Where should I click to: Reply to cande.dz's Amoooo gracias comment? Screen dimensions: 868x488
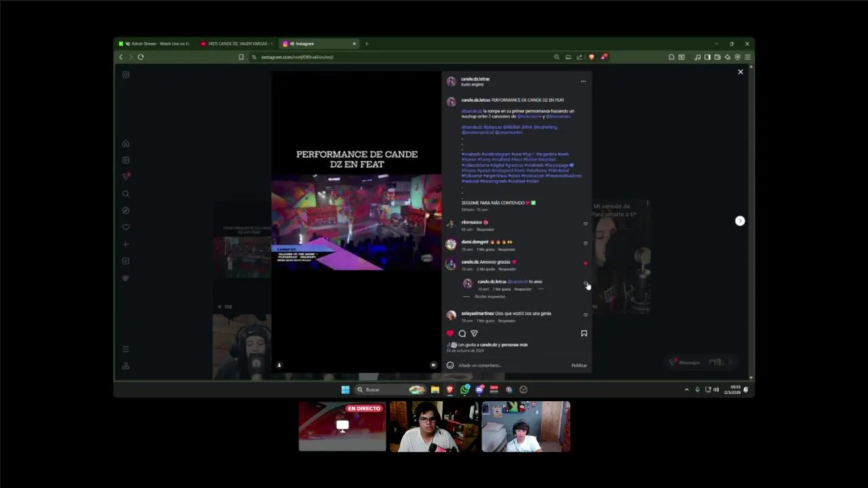point(507,269)
